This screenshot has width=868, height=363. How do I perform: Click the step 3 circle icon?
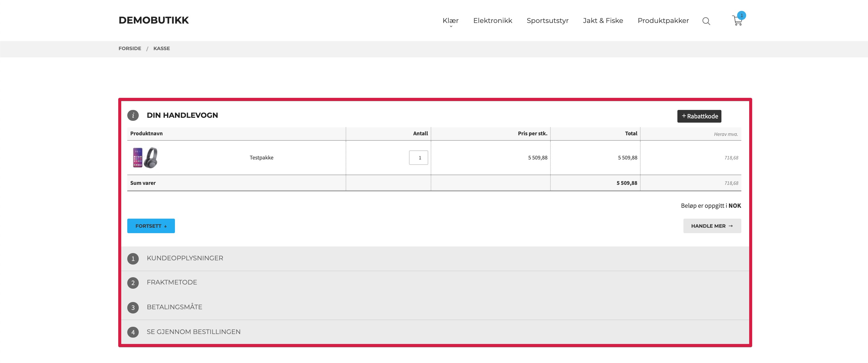(x=133, y=307)
